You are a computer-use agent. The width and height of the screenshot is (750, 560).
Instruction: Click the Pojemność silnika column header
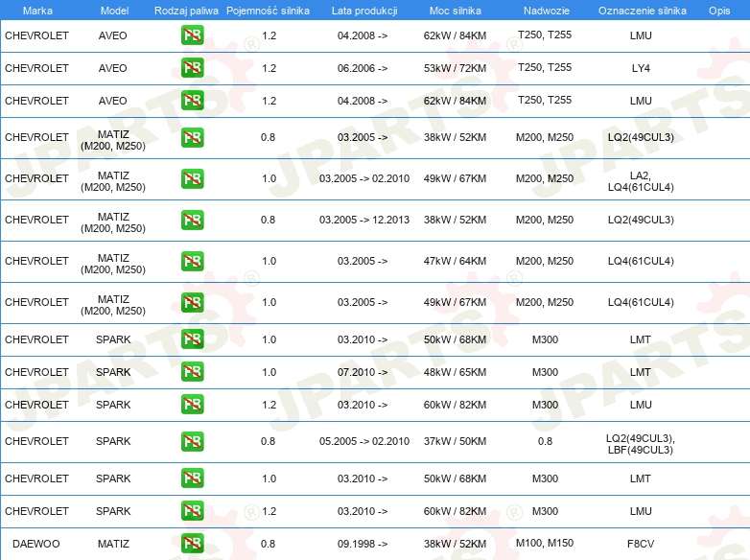(268, 11)
